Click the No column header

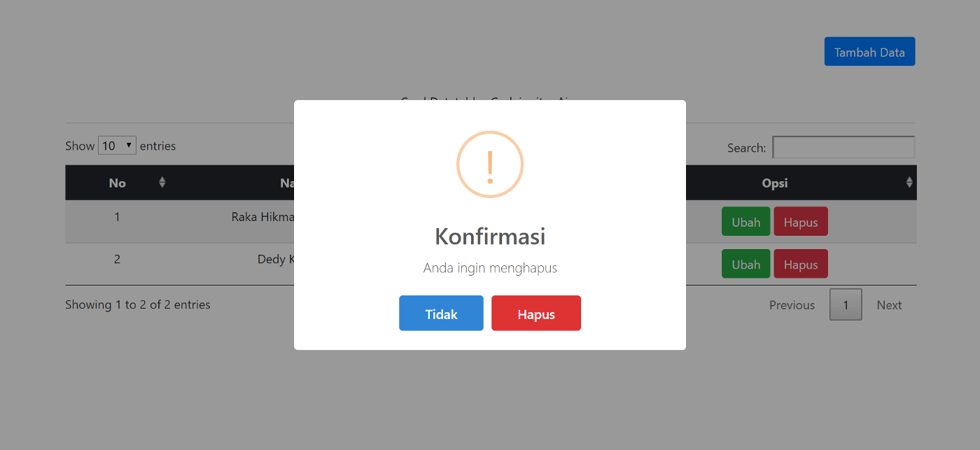coord(117,183)
